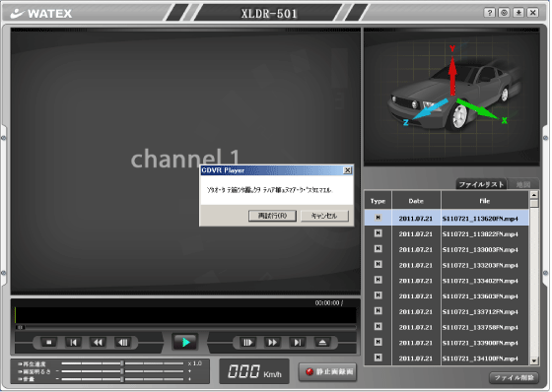The height and width of the screenshot is (392, 552).
Task: Skip to the next file
Action: pos(297,342)
